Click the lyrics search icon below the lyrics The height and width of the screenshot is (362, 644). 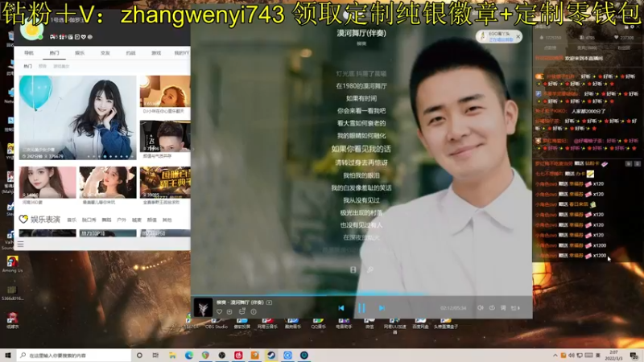click(370, 269)
